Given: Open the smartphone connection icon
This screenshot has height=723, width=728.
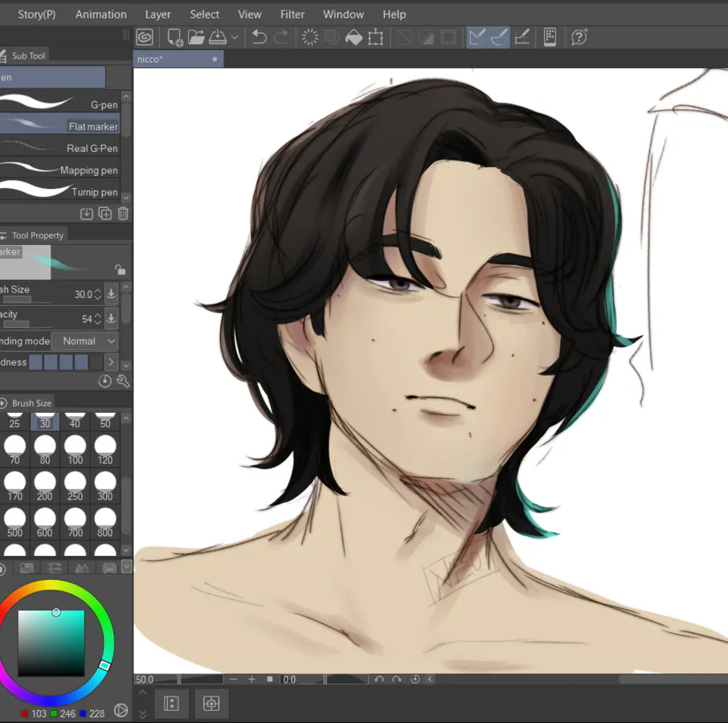Looking at the screenshot, I should 550,37.
